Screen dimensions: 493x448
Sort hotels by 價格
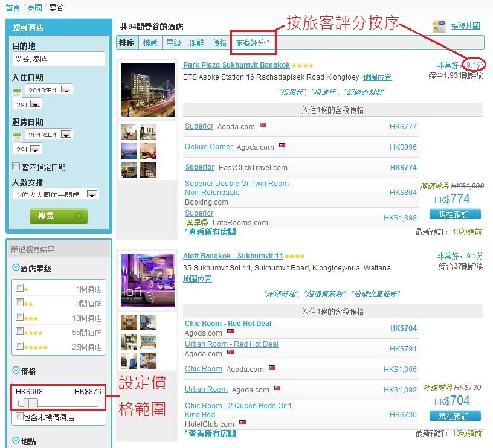(x=219, y=43)
